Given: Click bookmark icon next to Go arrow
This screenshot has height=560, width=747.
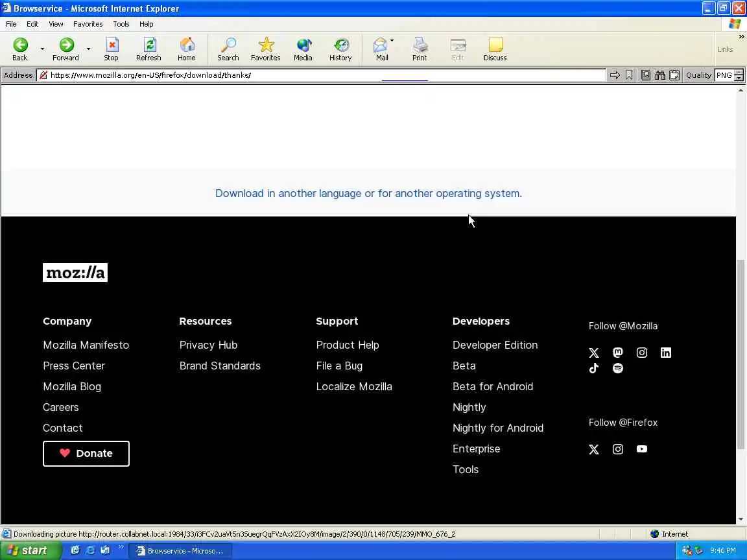Looking at the screenshot, I should tap(629, 75).
